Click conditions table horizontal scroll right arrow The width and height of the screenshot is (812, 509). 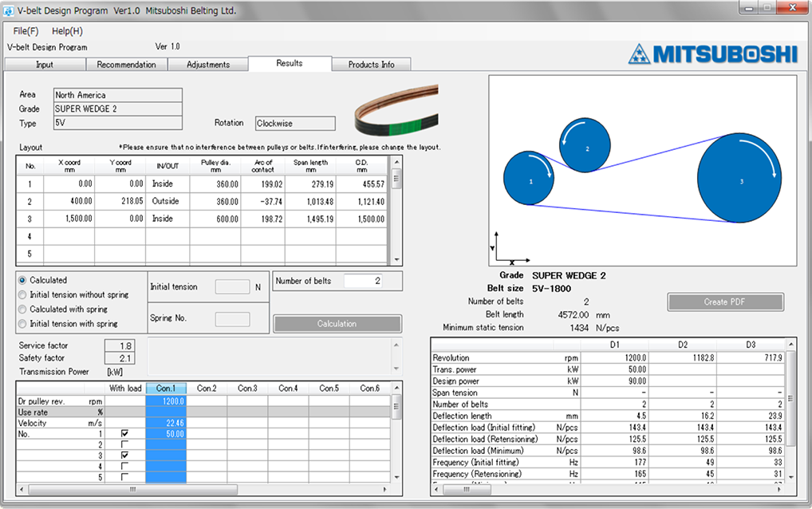384,489
